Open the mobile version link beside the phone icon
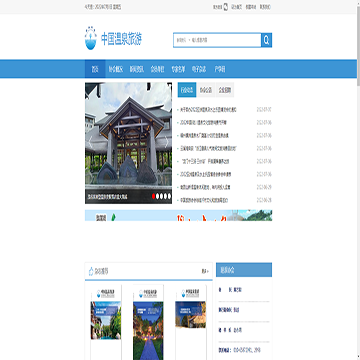The image size is (360, 360). coord(218,7)
